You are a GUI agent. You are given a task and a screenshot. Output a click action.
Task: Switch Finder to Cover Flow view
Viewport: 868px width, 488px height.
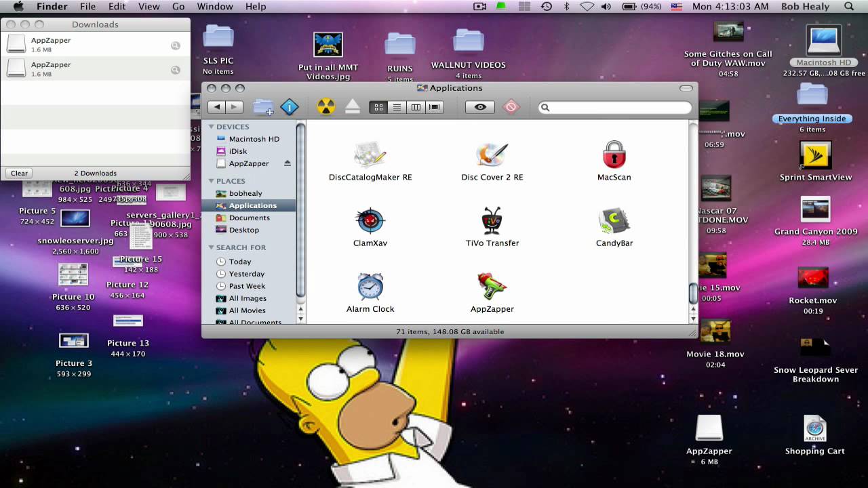pyautogui.click(x=434, y=107)
